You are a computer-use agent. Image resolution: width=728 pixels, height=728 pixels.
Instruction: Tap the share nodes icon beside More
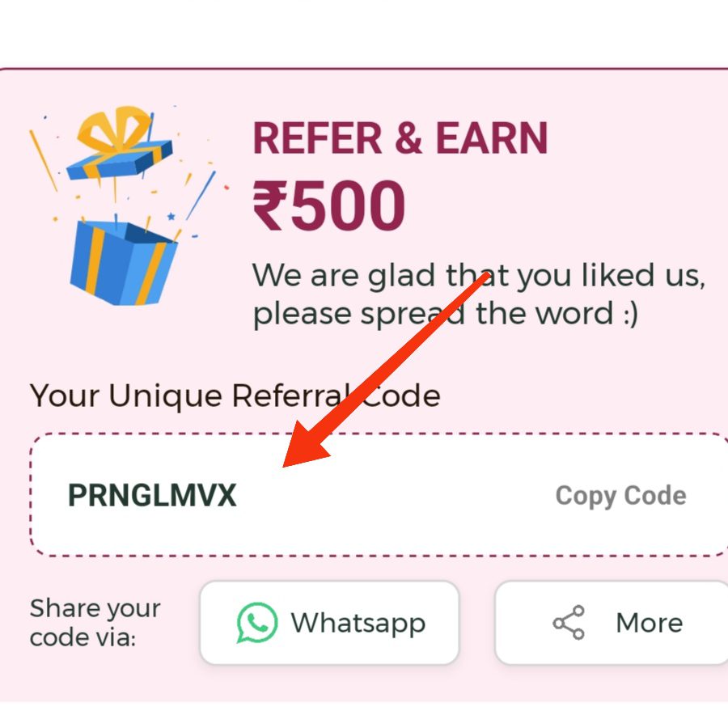pos(569,623)
